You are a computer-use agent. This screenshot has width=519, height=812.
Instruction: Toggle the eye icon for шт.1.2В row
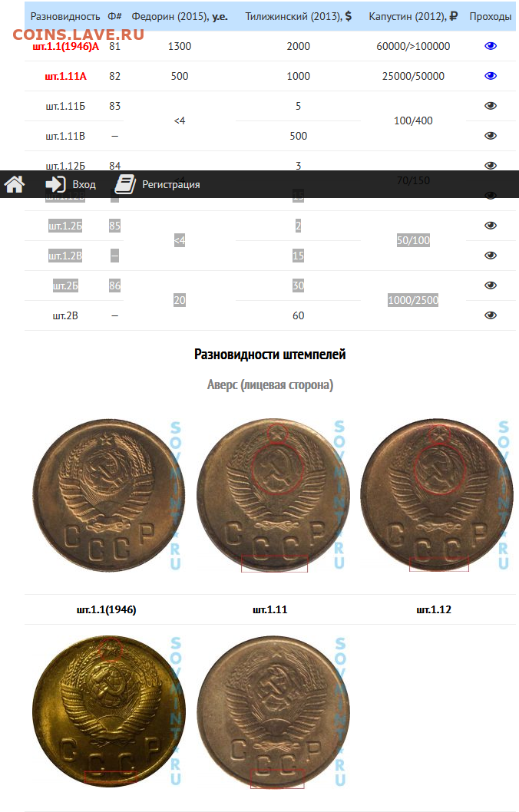[x=491, y=256]
